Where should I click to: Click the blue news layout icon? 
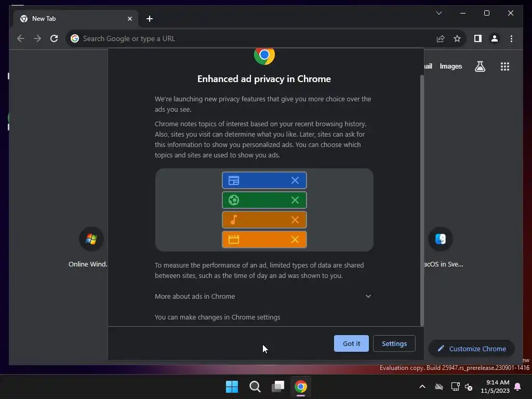tap(234, 180)
